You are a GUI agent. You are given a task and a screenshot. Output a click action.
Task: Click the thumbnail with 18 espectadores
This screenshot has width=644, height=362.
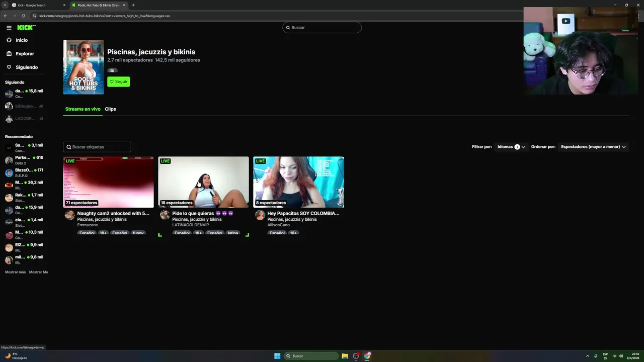click(x=203, y=182)
